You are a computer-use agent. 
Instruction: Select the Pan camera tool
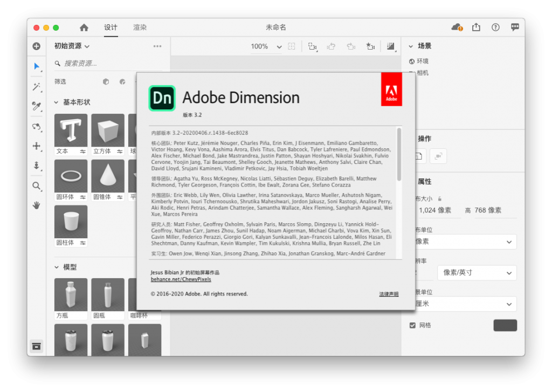[37, 146]
